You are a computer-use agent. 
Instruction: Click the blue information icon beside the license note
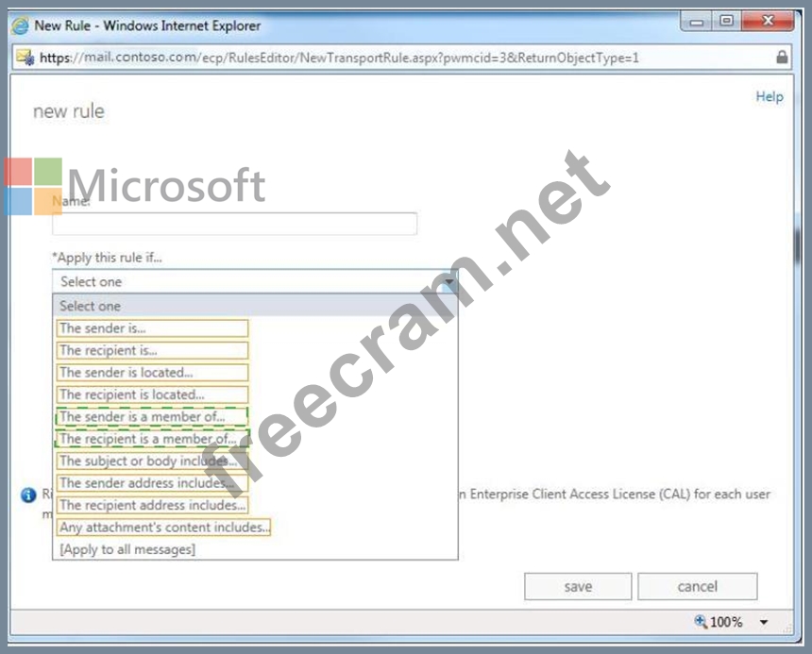[x=28, y=495]
